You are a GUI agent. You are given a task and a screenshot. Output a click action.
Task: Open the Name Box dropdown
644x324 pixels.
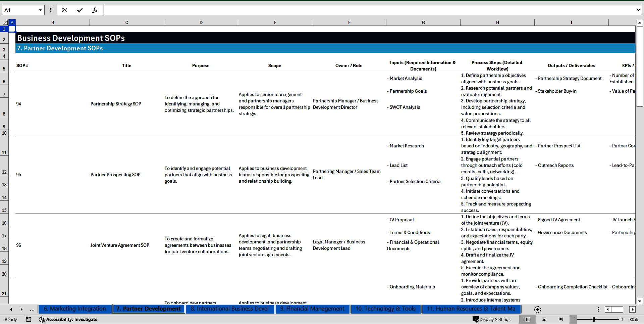tap(40, 10)
